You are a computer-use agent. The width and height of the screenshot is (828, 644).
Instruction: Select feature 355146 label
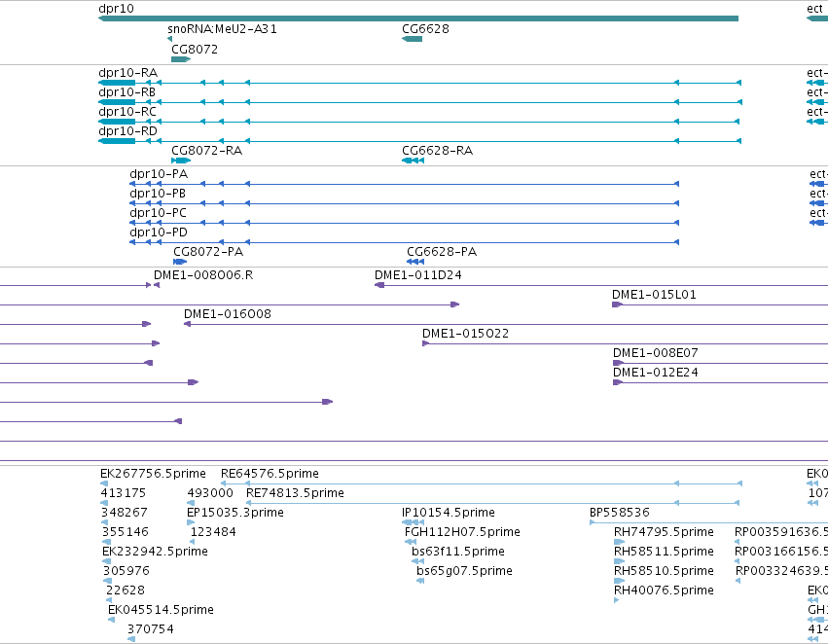pos(126,532)
